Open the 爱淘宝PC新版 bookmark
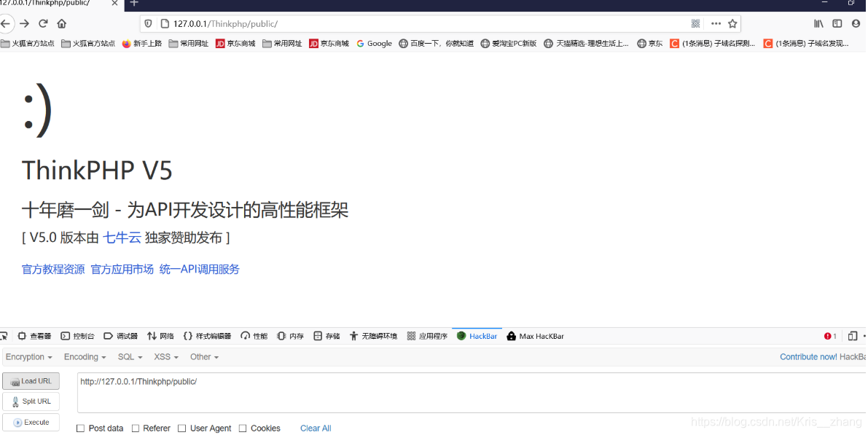The height and width of the screenshot is (435, 868). coord(509,43)
